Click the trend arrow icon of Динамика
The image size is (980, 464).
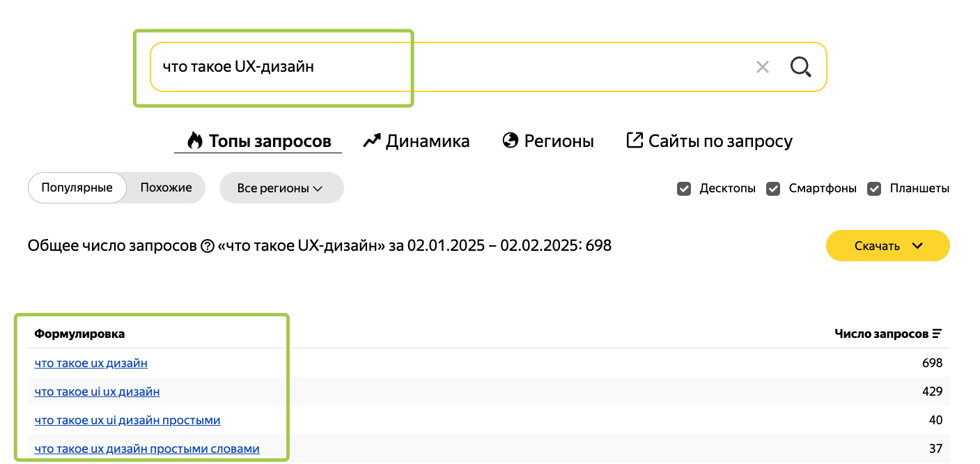click(372, 141)
